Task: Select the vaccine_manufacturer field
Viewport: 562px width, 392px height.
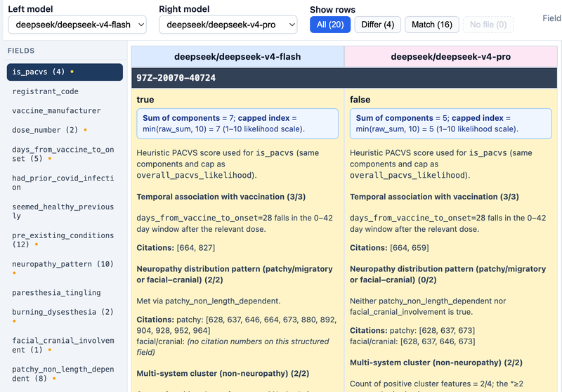Action: pos(65,111)
